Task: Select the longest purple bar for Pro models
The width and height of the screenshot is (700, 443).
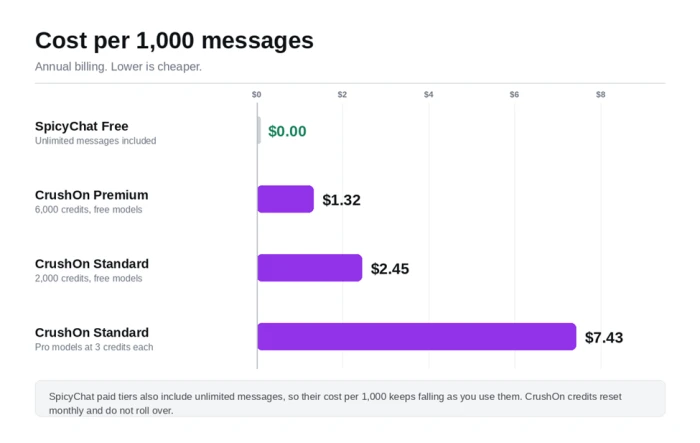Action: [417, 337]
